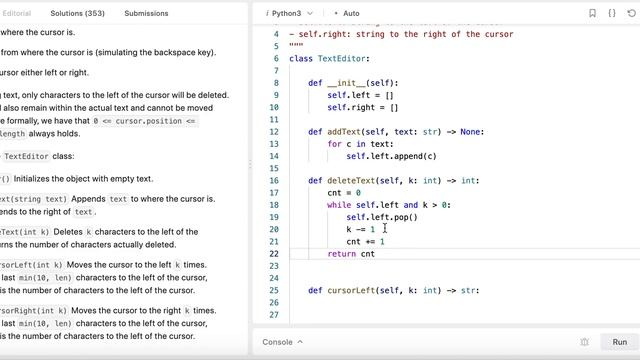Click the curly braces format code icon
This screenshot has height=360, width=640.
point(612,13)
